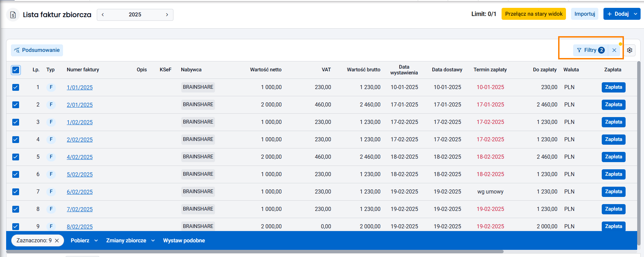Open invoice link 4/02/2025
This screenshot has height=257, width=644.
[80, 157]
